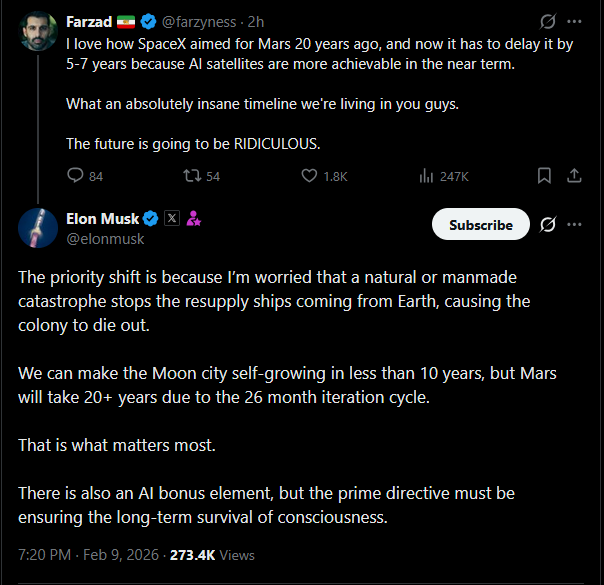The width and height of the screenshot is (604, 585).
Task: Open the more options menu on Farzad's post
Action: tap(574, 21)
